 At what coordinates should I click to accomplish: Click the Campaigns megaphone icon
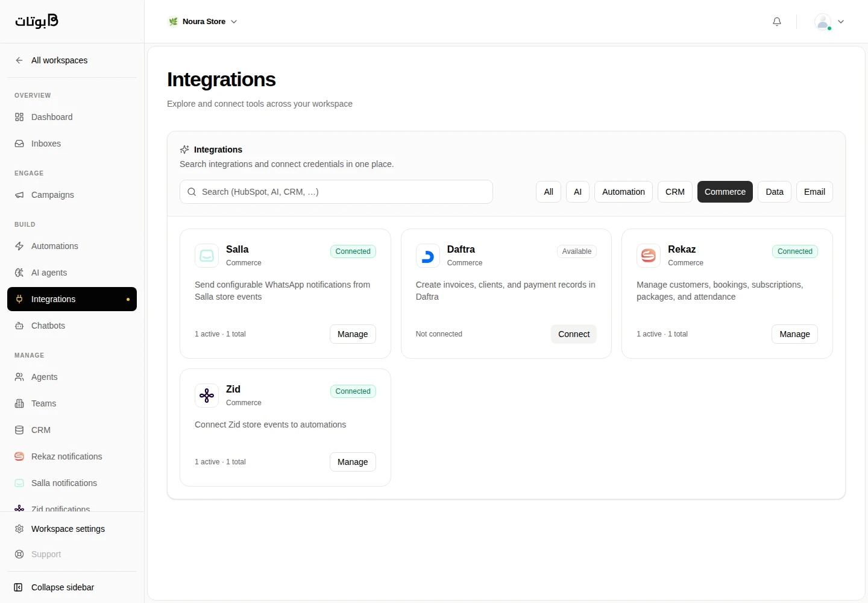pyautogui.click(x=19, y=195)
